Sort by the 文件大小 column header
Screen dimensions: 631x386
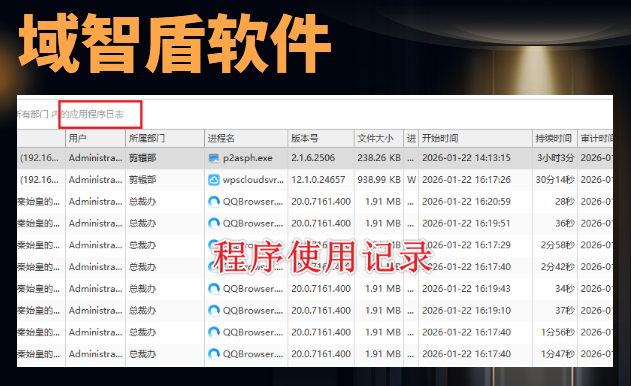[x=379, y=138]
